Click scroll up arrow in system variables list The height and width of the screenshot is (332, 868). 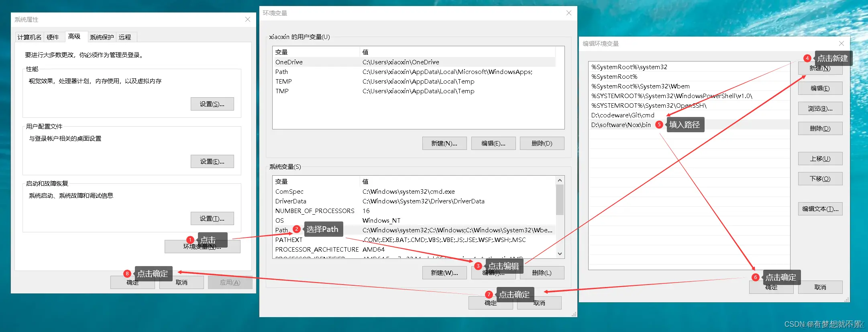[560, 180]
